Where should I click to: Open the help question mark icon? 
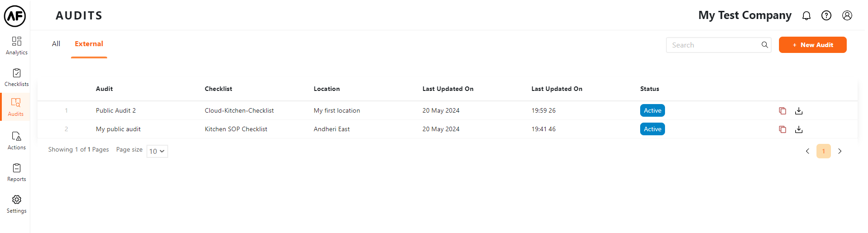[x=826, y=16]
